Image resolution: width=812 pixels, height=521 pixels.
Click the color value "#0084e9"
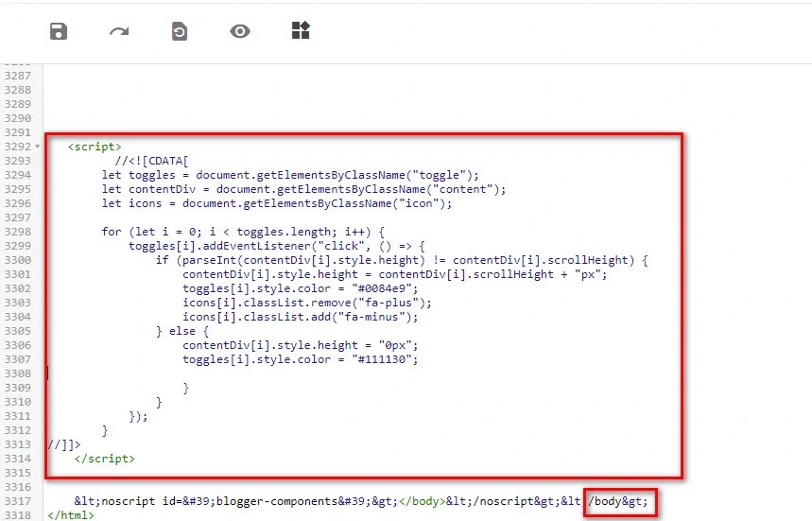(x=381, y=288)
